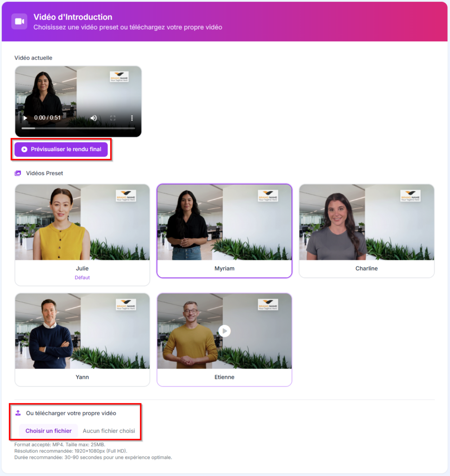
Task: Play the Etienne preset video preview
Action: (224, 331)
